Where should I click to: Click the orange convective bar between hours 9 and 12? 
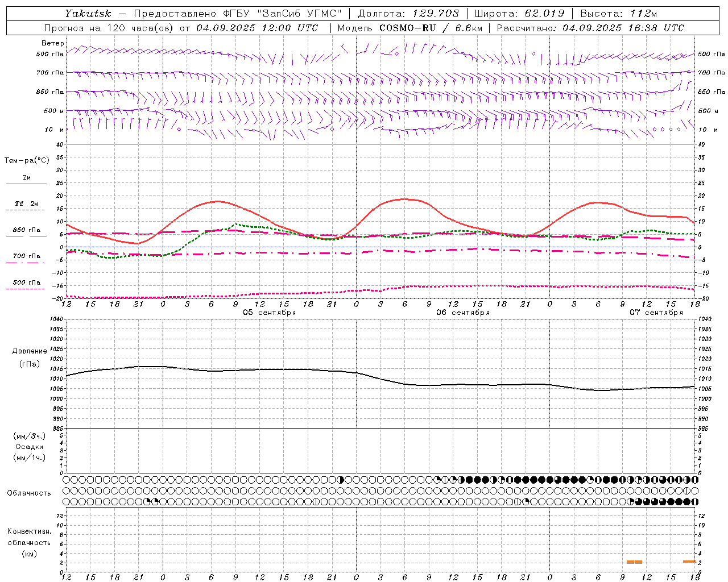[634, 562]
